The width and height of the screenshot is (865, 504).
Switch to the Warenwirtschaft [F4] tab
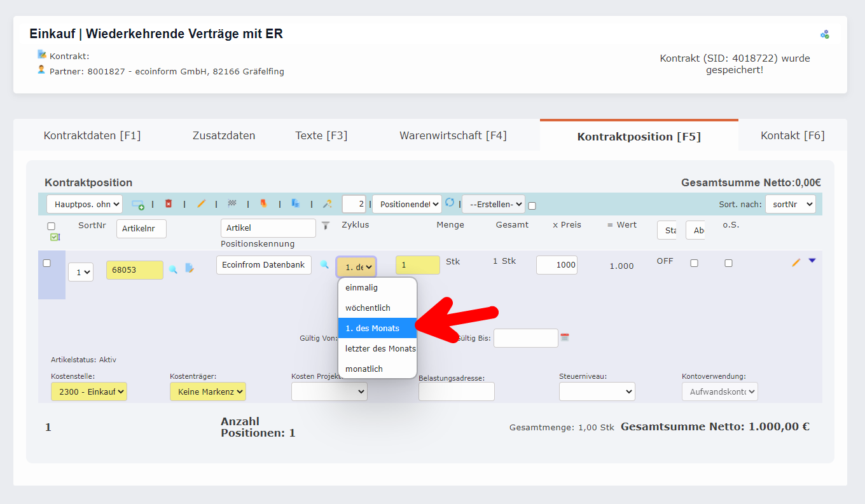(x=453, y=135)
